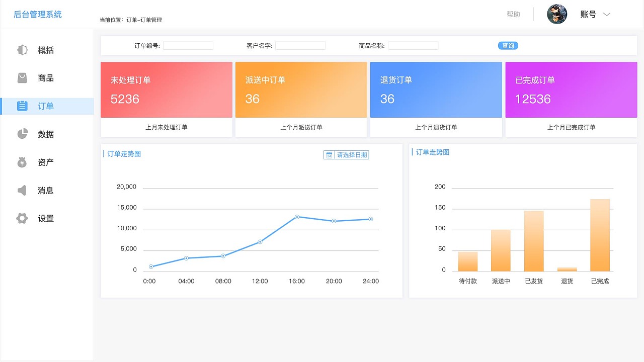Image resolution: width=644 pixels, height=362 pixels.
Task: Expand the user avatar profile menu
Action: (557, 14)
